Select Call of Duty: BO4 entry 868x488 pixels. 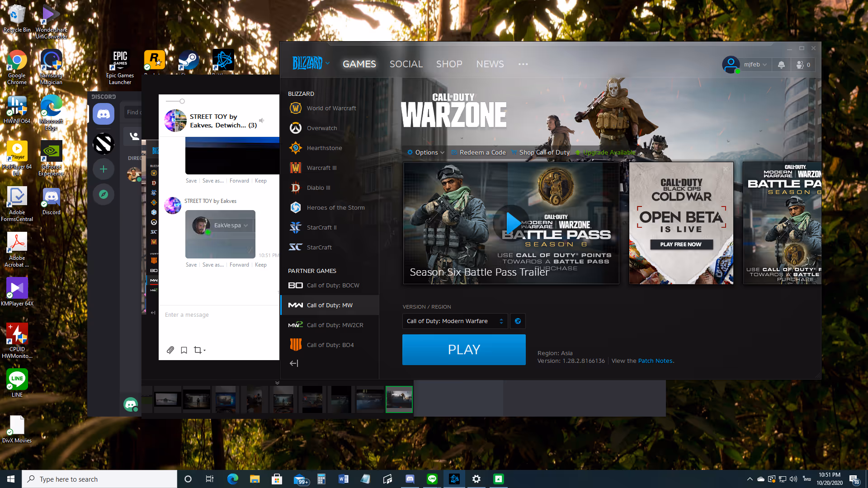pos(330,345)
